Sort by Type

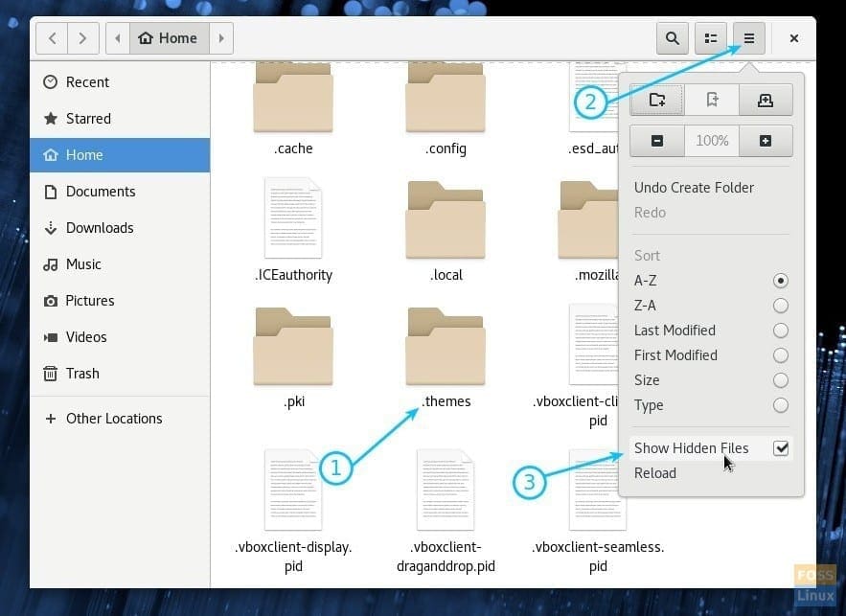coord(711,405)
